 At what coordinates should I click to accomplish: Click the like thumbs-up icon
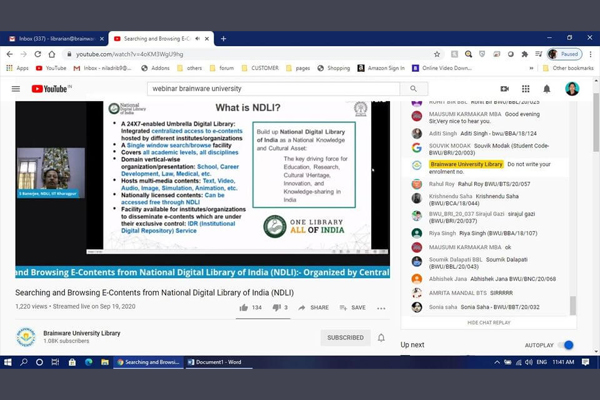tap(243, 308)
